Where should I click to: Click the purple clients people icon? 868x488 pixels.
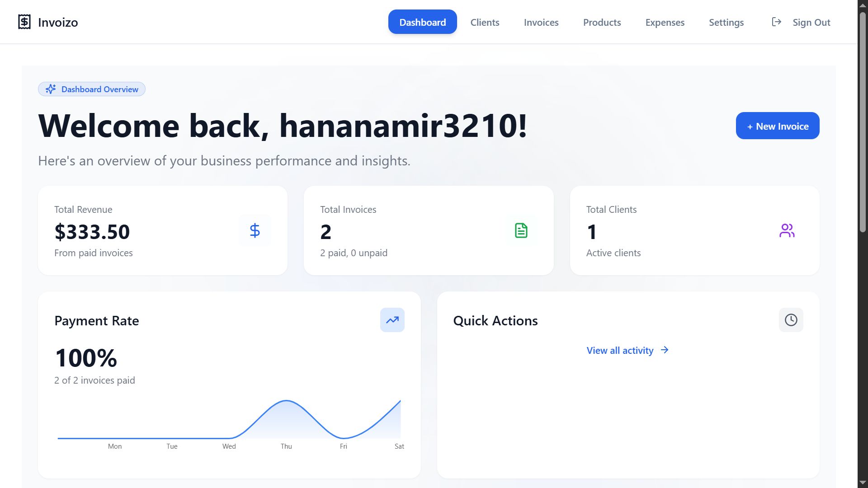tap(787, 230)
